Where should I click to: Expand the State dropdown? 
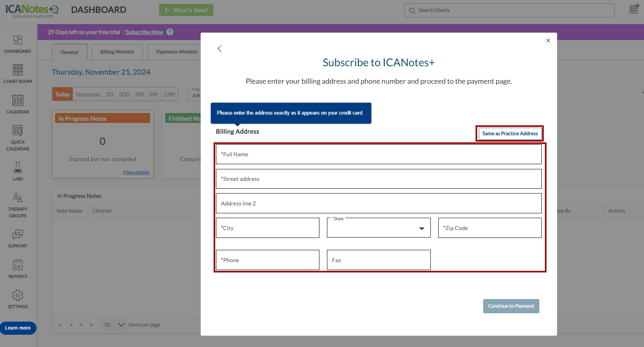click(x=422, y=228)
